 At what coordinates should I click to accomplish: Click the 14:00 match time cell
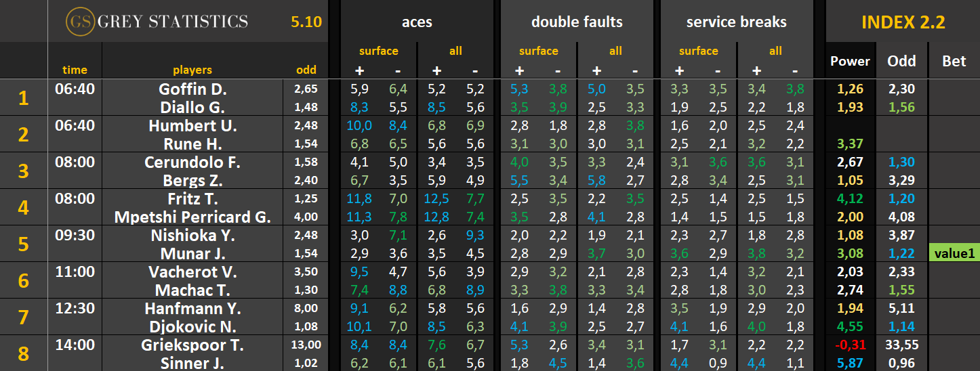75,345
